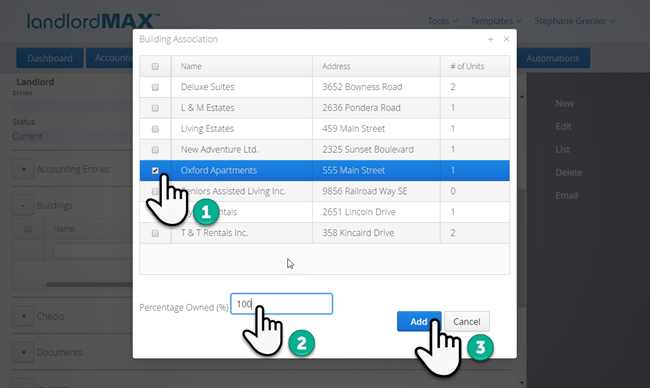Click the Buildings Name filter input in background
This screenshot has height=388, width=650.
point(93,250)
